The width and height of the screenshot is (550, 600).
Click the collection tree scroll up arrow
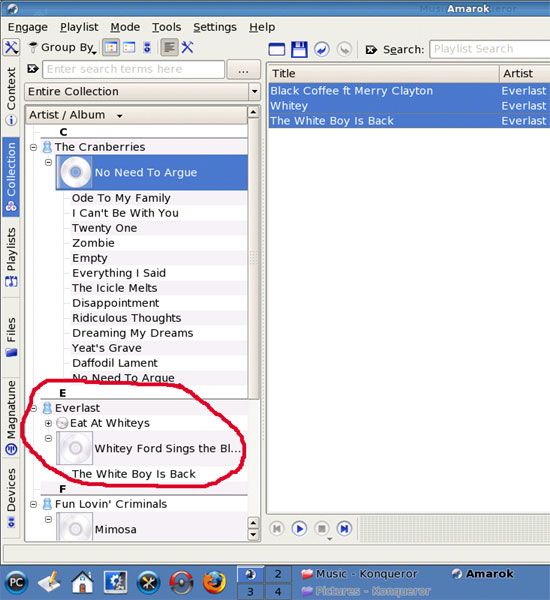click(253, 112)
